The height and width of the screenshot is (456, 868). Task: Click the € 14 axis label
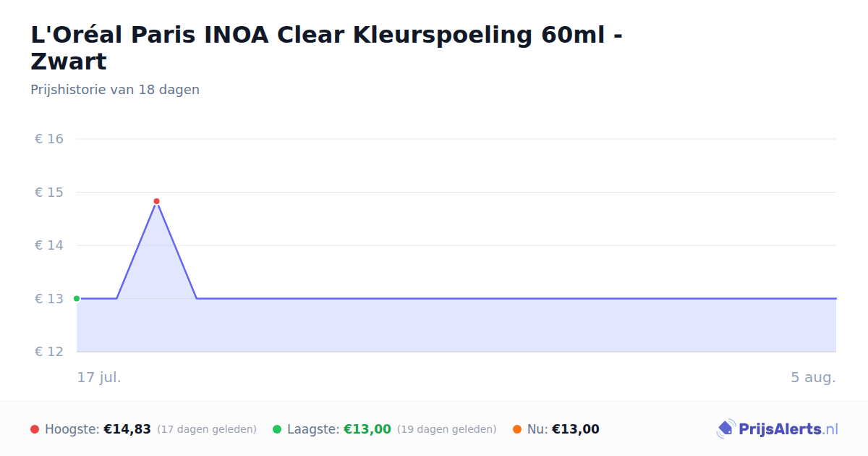49,245
